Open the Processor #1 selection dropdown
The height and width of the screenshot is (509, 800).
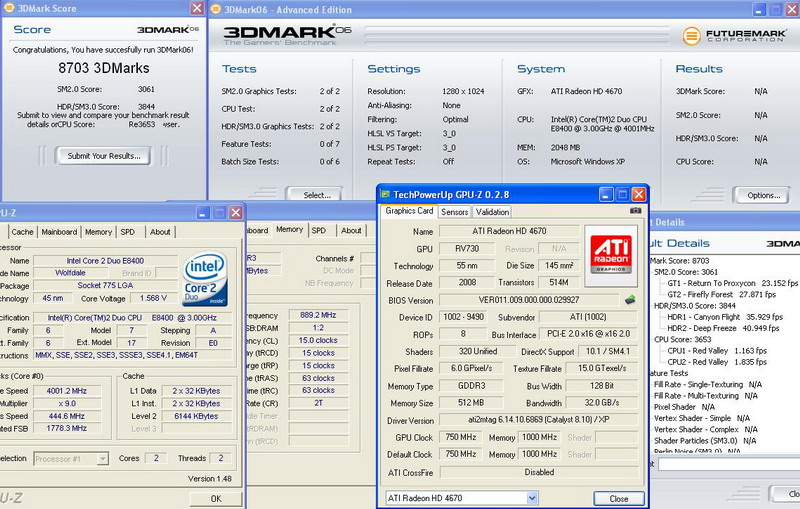click(103, 459)
